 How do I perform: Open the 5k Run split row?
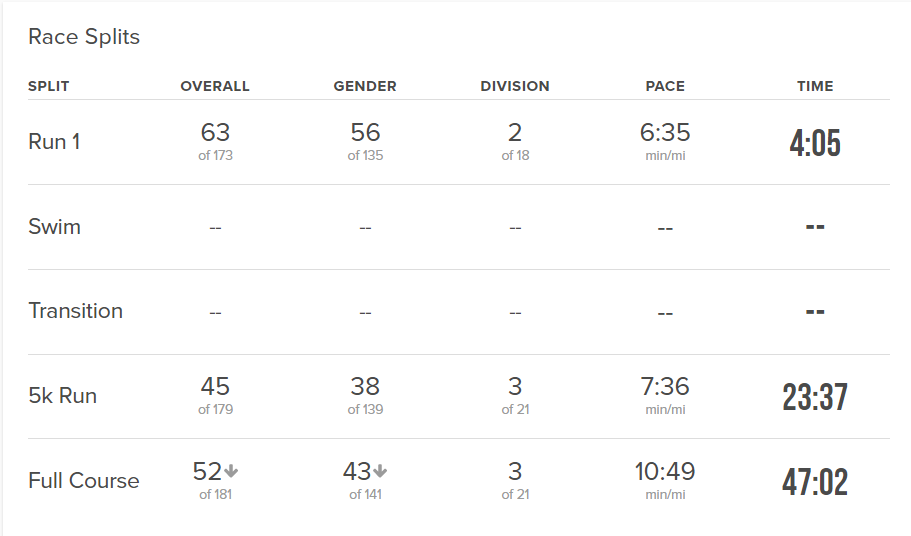[459, 396]
